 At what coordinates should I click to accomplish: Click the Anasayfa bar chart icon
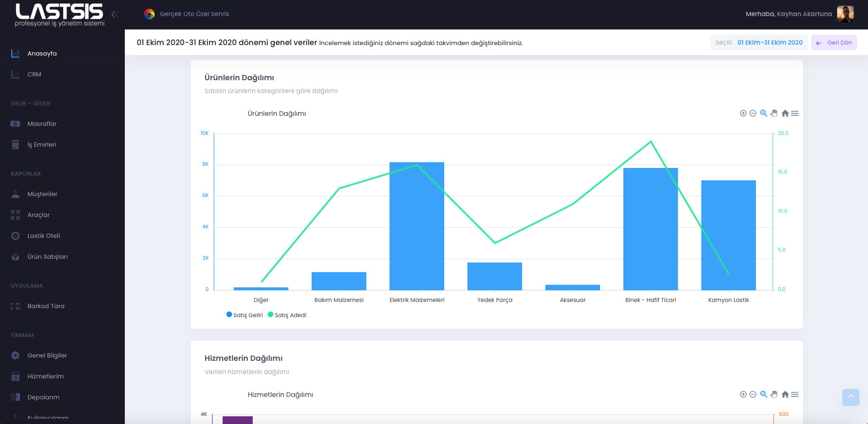coord(15,53)
